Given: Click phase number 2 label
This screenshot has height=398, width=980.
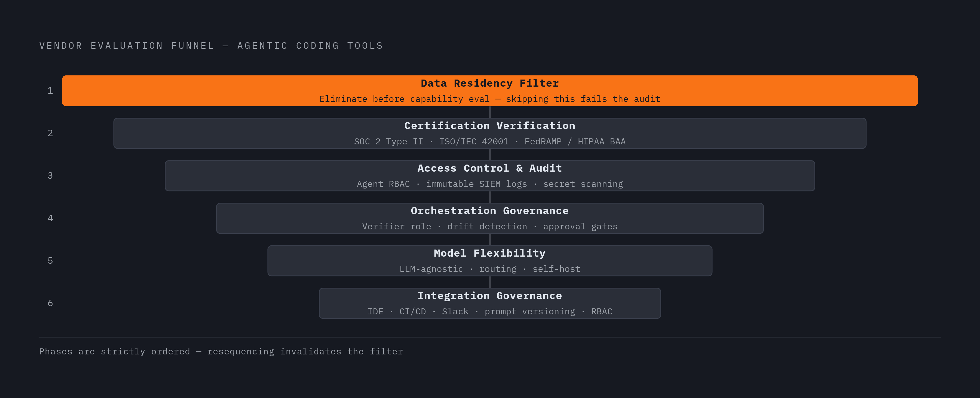Looking at the screenshot, I should pyautogui.click(x=50, y=133).
